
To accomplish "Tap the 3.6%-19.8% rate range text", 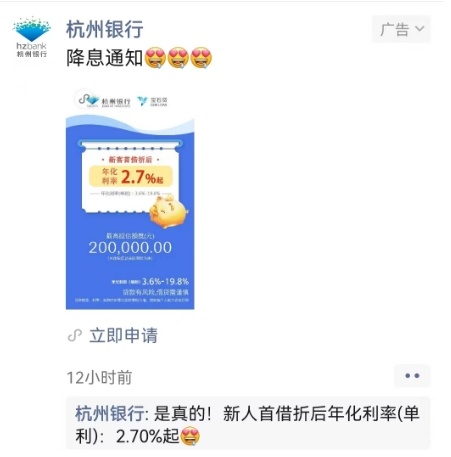I will [165, 281].
